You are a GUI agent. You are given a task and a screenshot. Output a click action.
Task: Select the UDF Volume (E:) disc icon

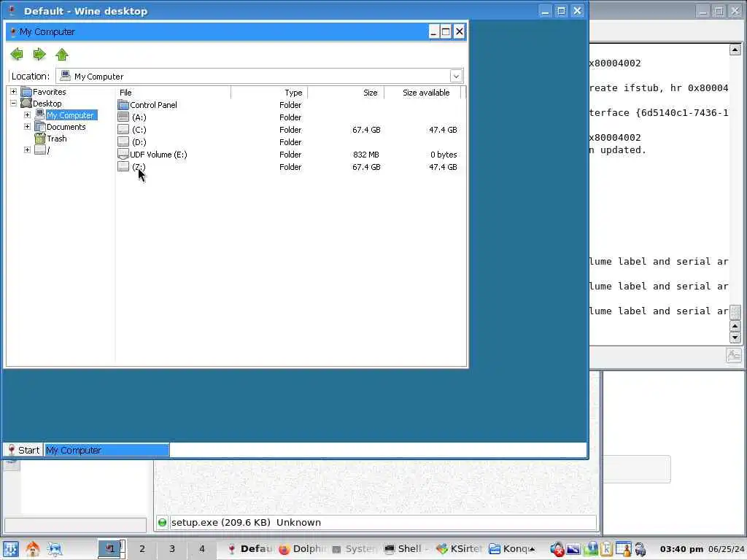pyautogui.click(x=123, y=155)
